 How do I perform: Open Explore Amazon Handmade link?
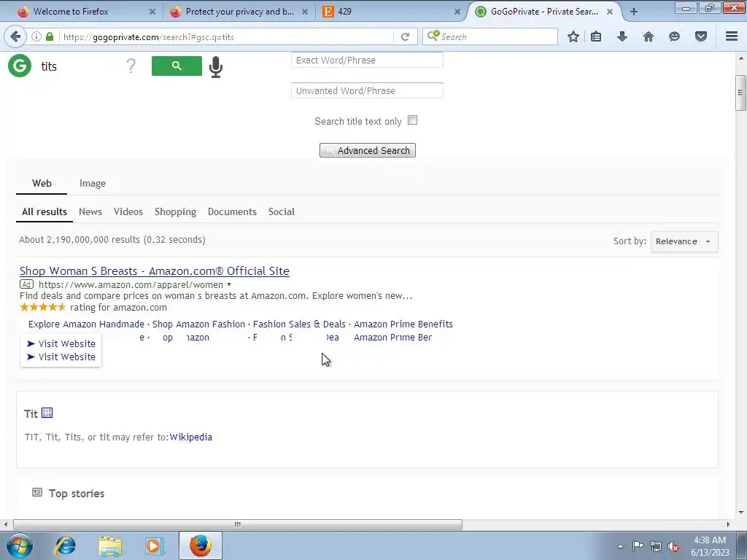(86, 324)
